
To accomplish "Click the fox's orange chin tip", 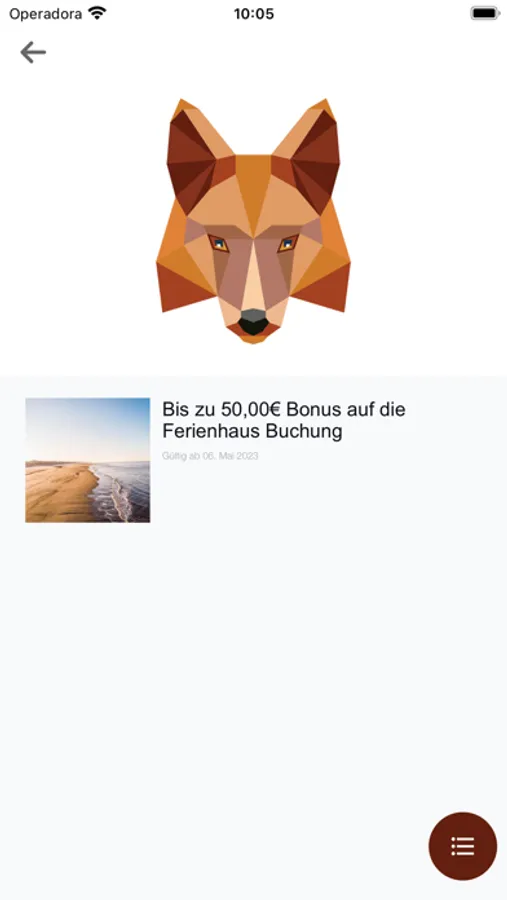I will click(x=253, y=339).
